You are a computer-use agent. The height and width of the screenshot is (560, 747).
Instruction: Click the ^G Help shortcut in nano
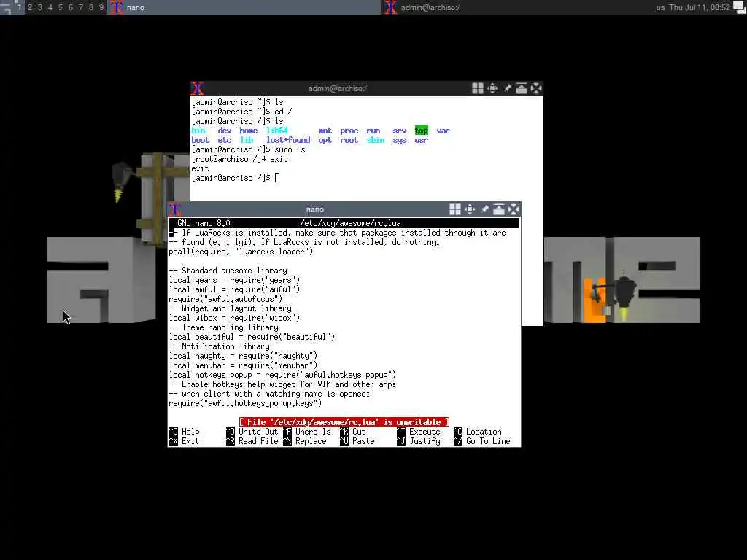185,432
